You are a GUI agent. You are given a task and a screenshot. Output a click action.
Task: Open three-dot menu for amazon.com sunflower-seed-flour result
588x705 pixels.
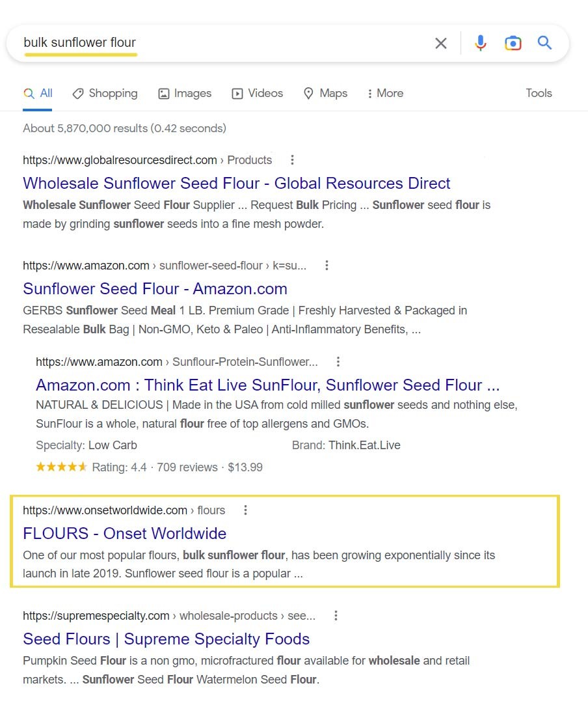(327, 266)
